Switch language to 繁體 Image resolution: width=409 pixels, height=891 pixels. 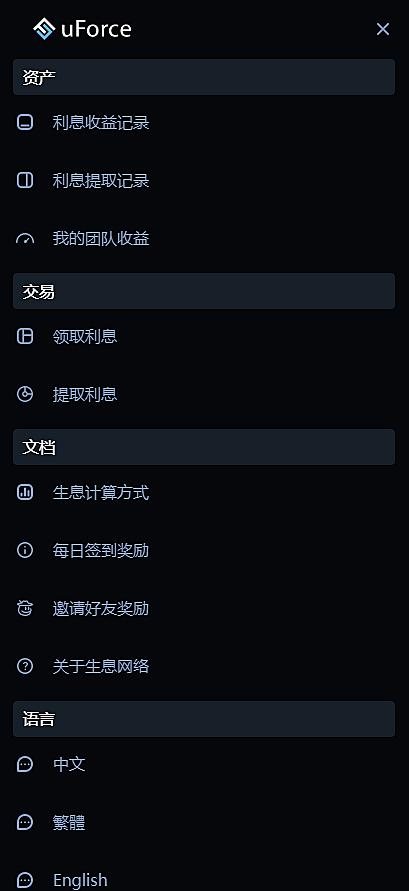click(204, 822)
